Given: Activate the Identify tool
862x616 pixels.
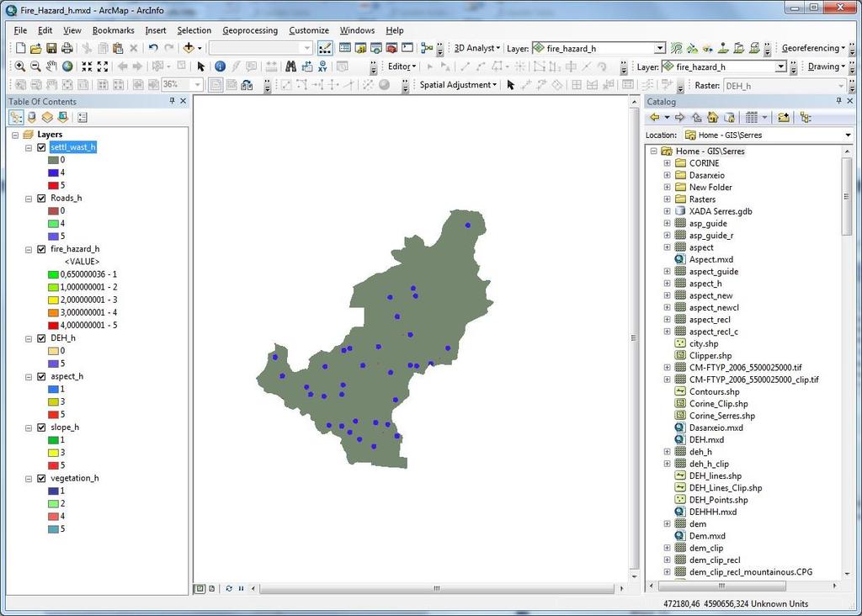Looking at the screenshot, I should coord(220,66).
